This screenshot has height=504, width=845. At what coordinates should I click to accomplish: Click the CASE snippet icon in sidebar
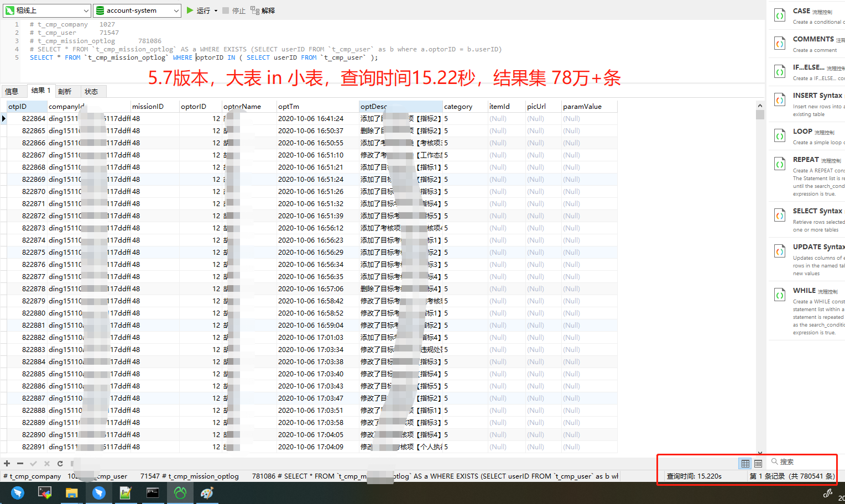(x=779, y=14)
